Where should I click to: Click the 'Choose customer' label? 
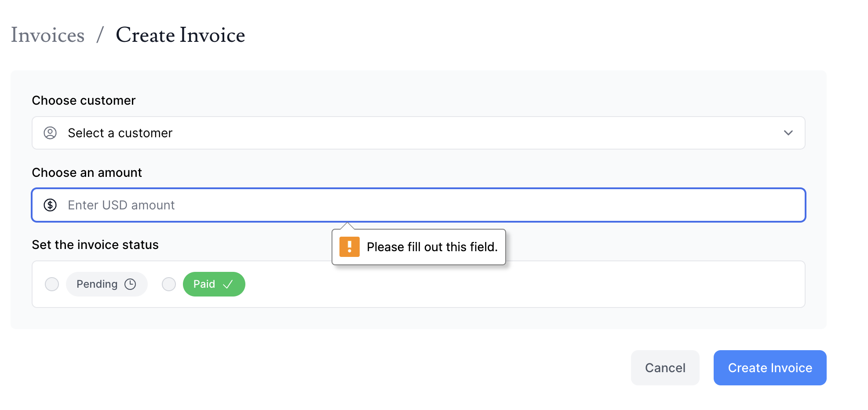coord(84,101)
